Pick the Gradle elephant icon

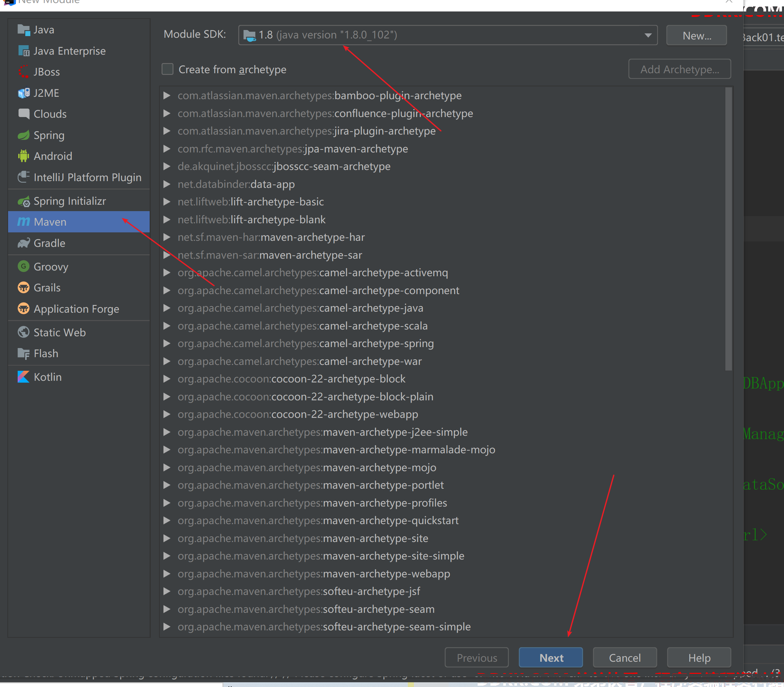[x=24, y=243]
